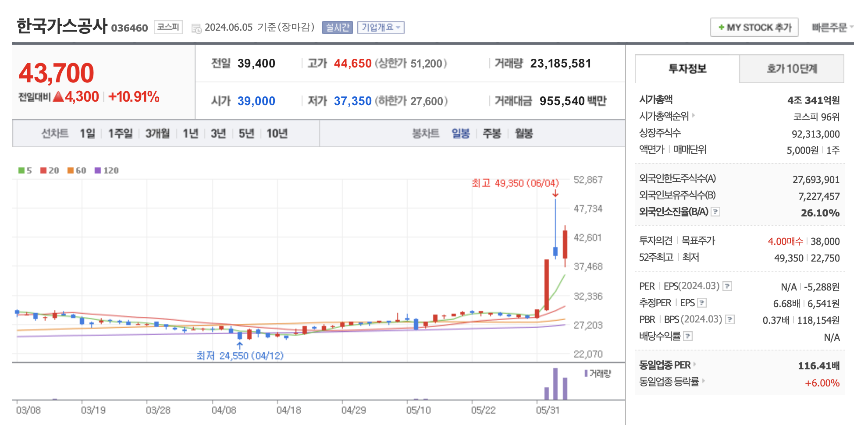Click the 저가 value 37,350
The height and width of the screenshot is (425, 868).
pos(352,101)
